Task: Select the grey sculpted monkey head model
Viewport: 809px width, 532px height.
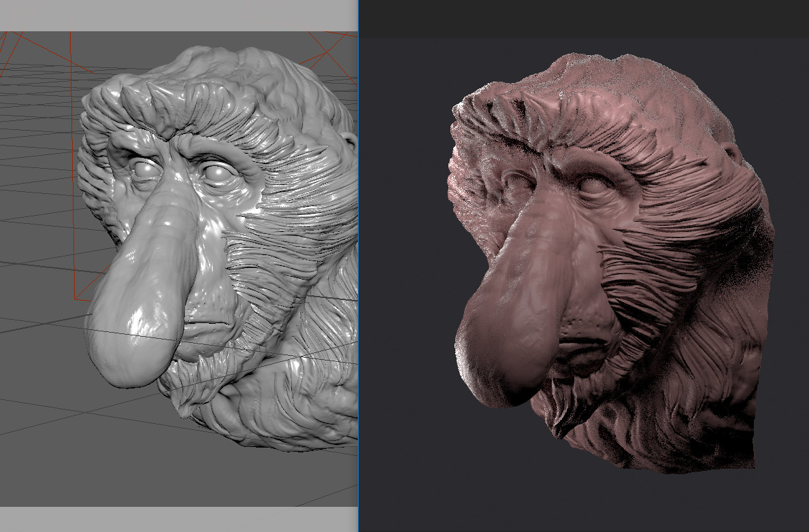Action: 219,248
